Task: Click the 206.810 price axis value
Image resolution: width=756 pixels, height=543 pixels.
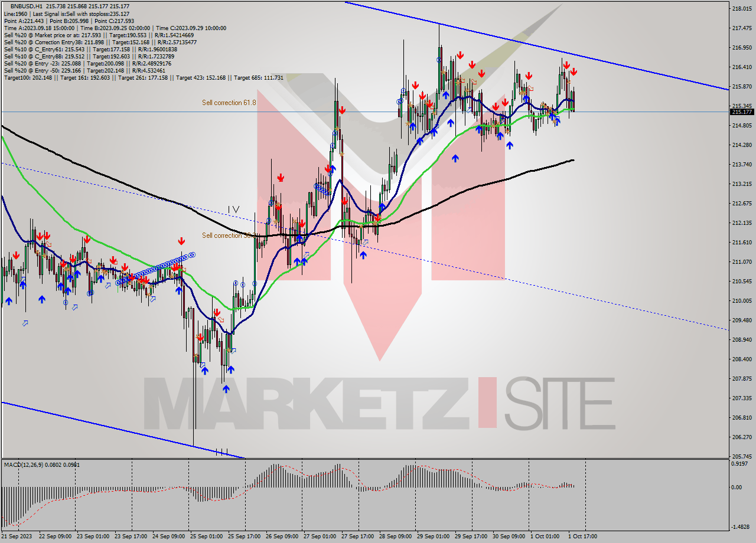Action: point(742,418)
